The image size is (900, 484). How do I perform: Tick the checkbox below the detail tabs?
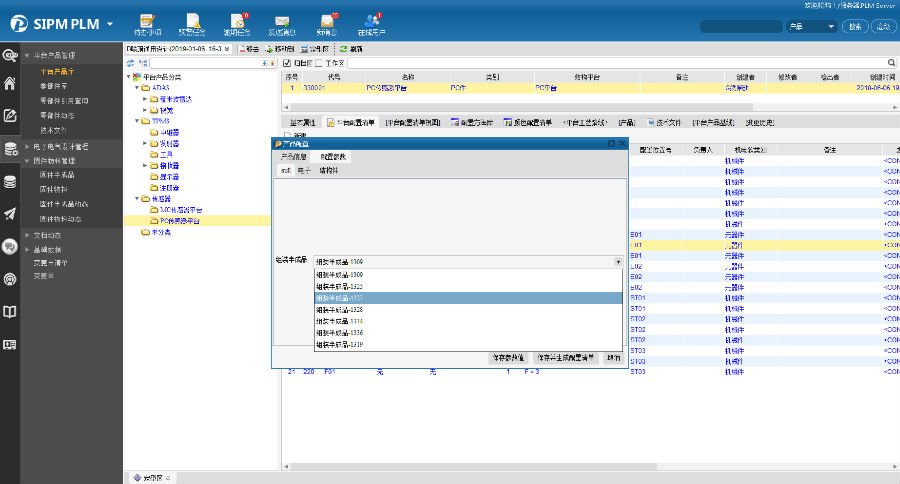pyautogui.click(x=287, y=135)
